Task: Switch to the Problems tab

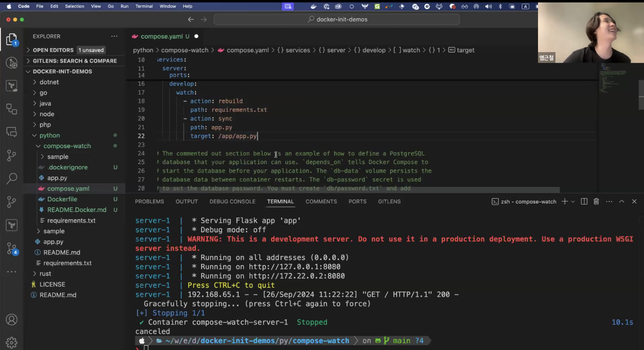Action: [149, 201]
